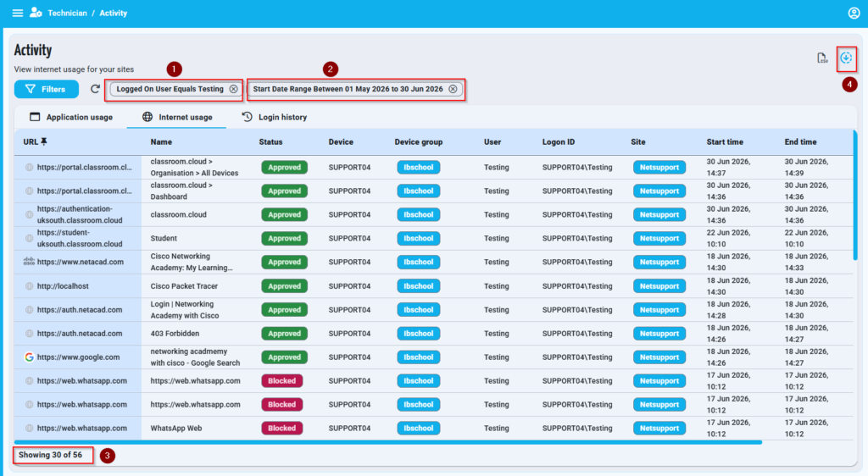
Task: Open the Login history tab
Action: tap(275, 117)
